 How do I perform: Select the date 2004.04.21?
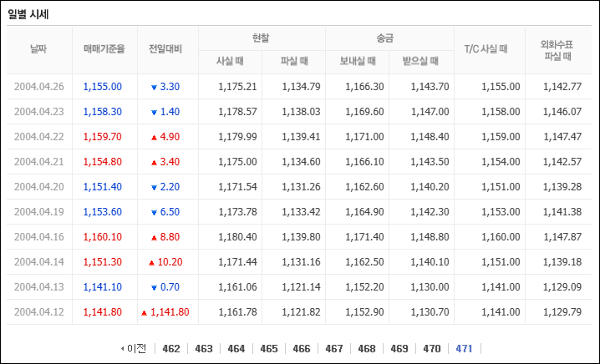(x=39, y=162)
